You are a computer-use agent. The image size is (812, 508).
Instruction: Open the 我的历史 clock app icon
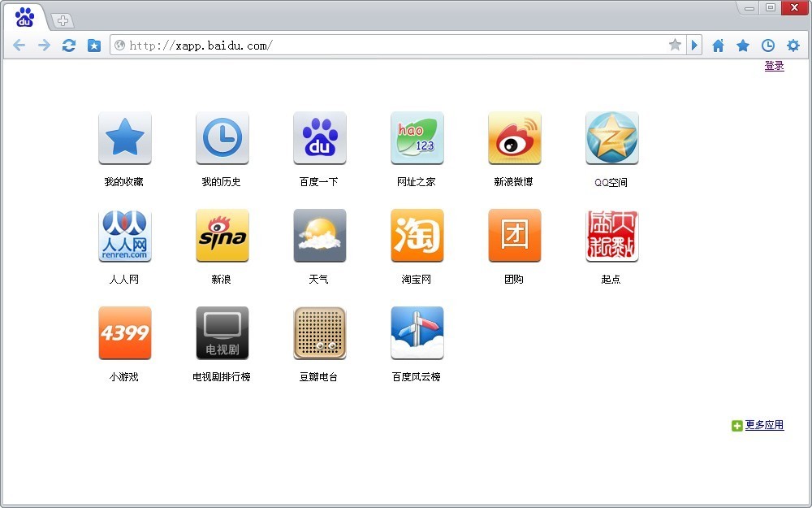(222, 138)
